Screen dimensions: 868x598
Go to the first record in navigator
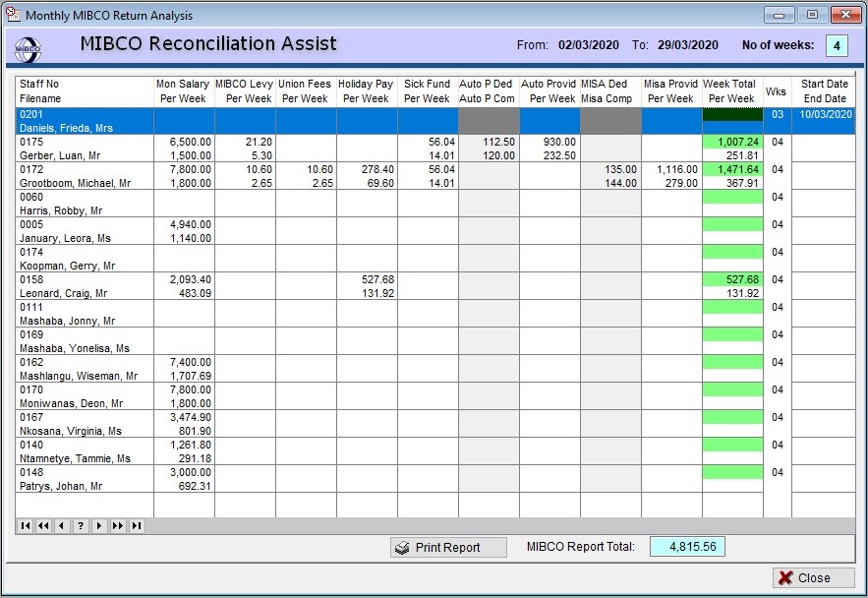click(x=25, y=525)
